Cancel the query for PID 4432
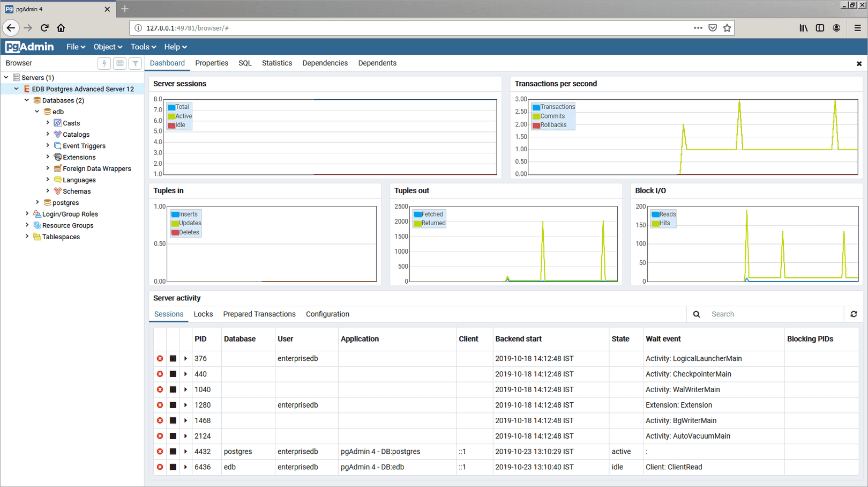 click(x=173, y=452)
